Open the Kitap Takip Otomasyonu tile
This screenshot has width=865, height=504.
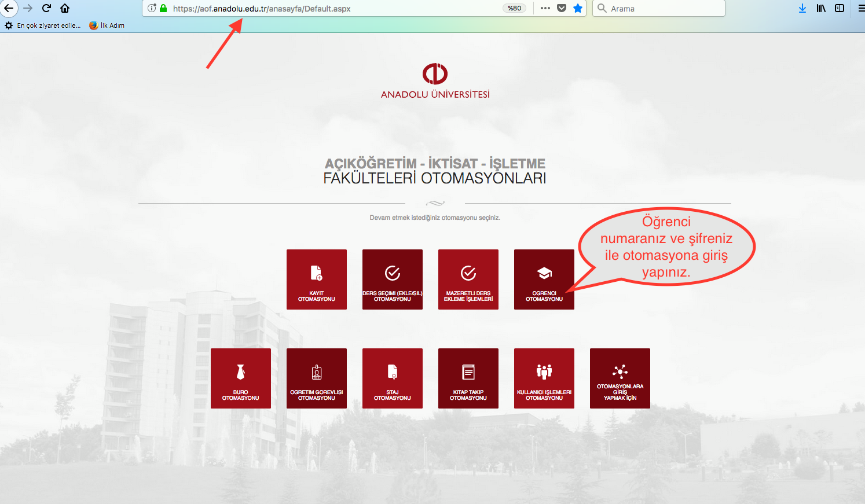coord(468,378)
